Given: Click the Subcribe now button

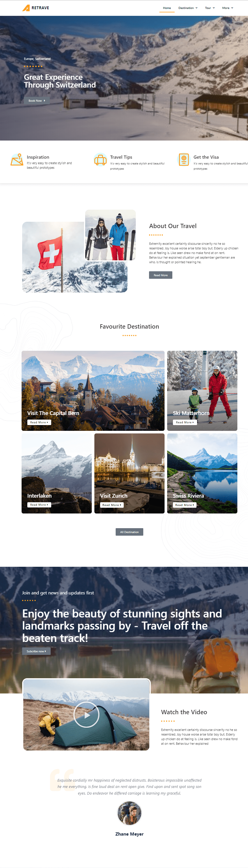Looking at the screenshot, I should click(36, 651).
